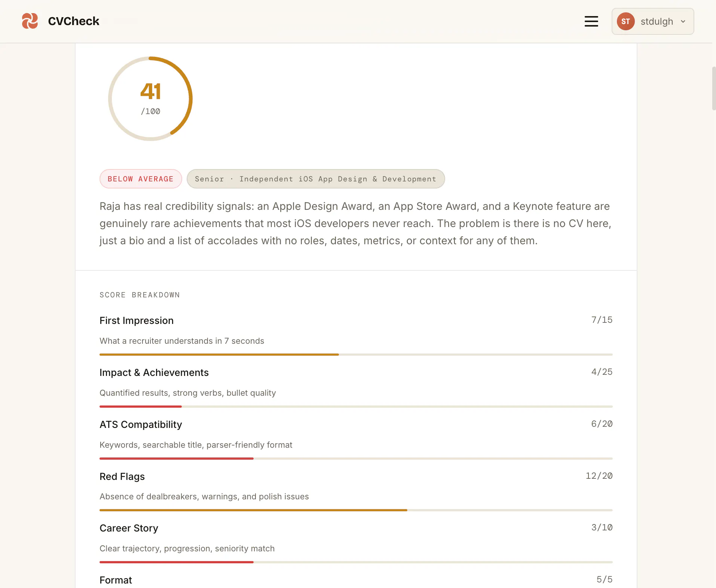This screenshot has height=588, width=716.
Task: Click the Impact & Achievements title
Action: point(154,373)
